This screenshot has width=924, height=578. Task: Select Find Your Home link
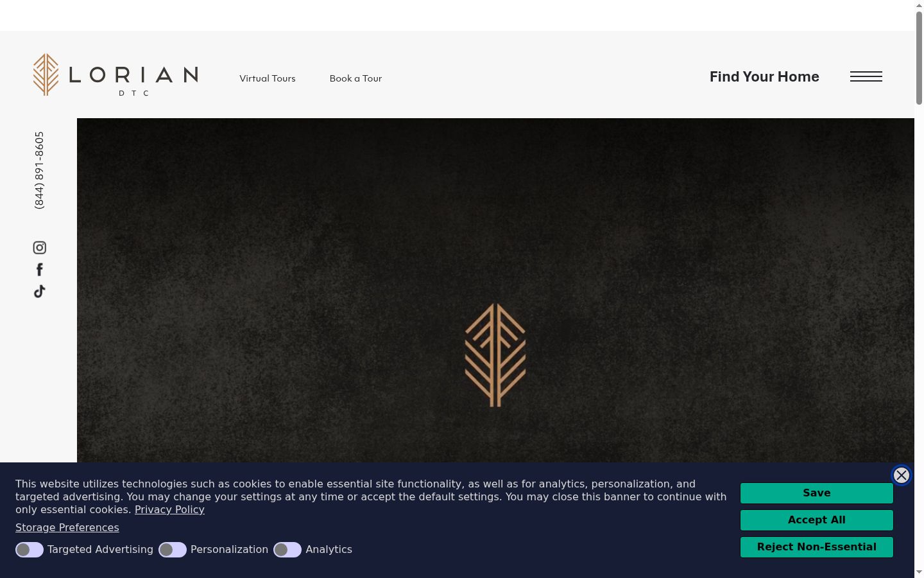coord(764,76)
